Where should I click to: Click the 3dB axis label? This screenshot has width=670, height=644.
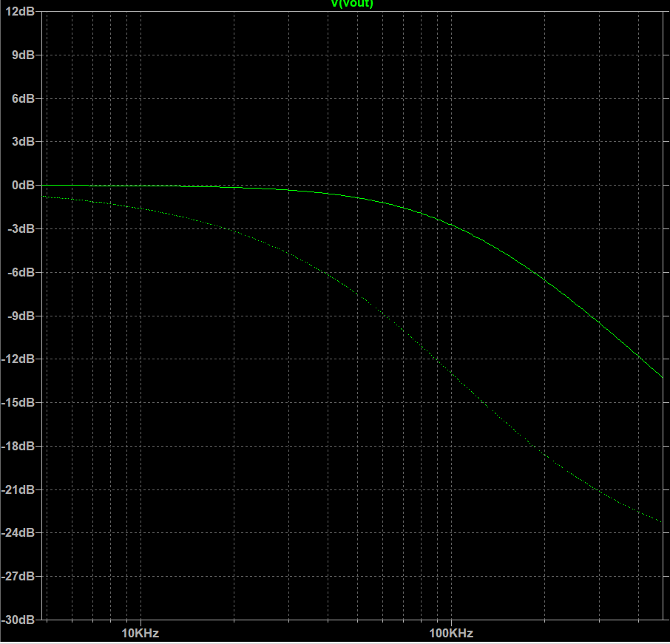coord(23,141)
